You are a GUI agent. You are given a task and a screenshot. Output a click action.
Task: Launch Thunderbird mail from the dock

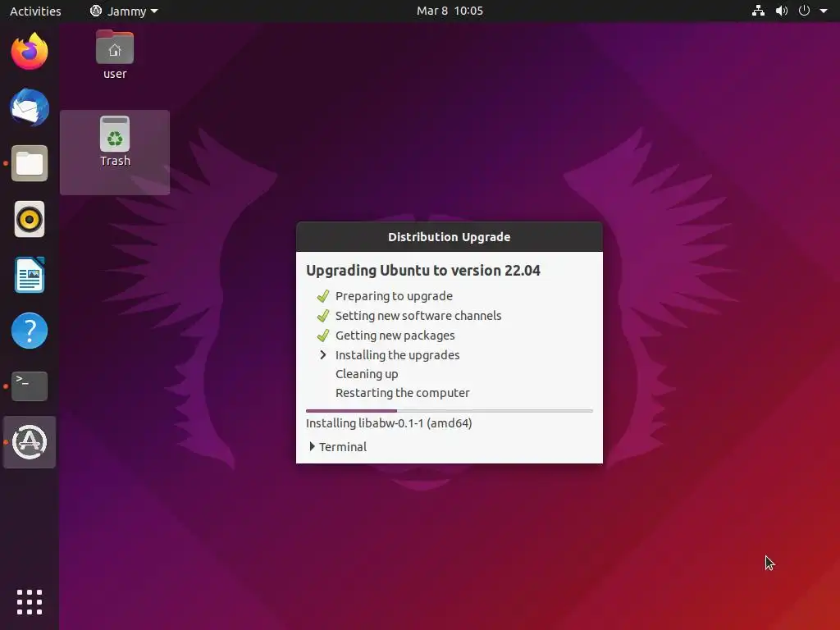pos(30,107)
